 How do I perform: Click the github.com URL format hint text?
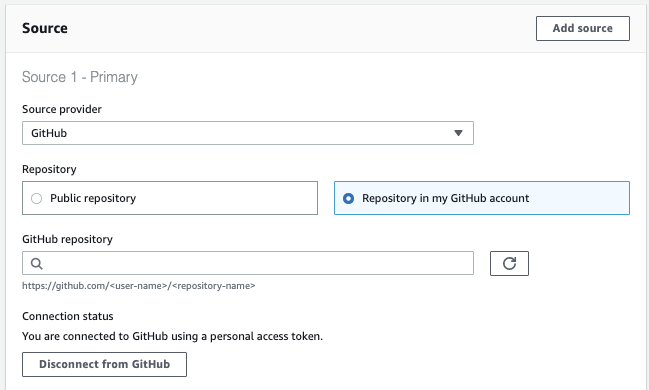139,286
